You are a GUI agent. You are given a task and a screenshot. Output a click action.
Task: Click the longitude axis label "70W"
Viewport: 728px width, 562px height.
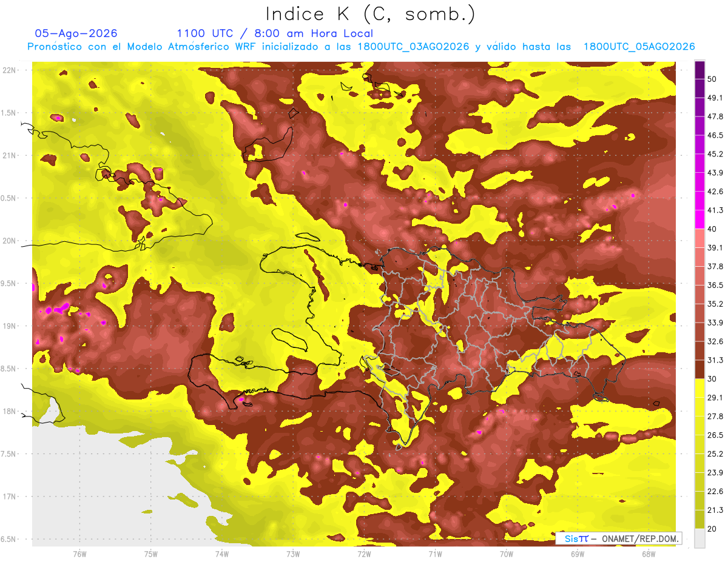click(x=507, y=554)
